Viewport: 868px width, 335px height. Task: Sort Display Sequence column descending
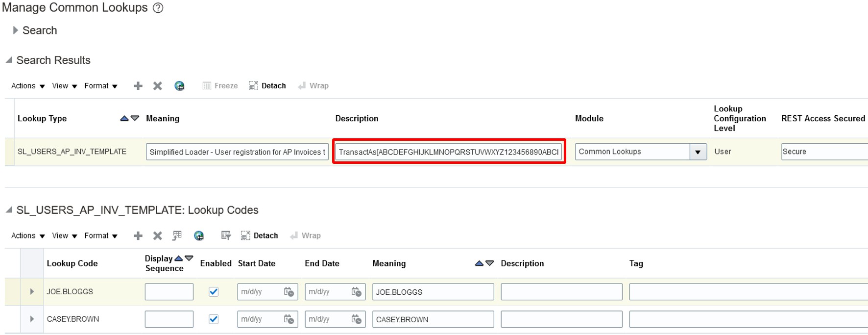coord(189,258)
